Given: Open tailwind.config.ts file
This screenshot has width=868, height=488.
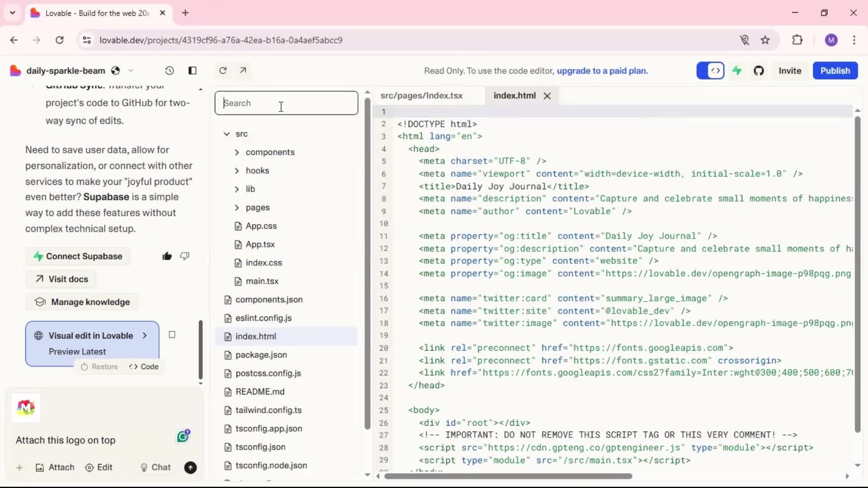Looking at the screenshot, I should click(268, 410).
